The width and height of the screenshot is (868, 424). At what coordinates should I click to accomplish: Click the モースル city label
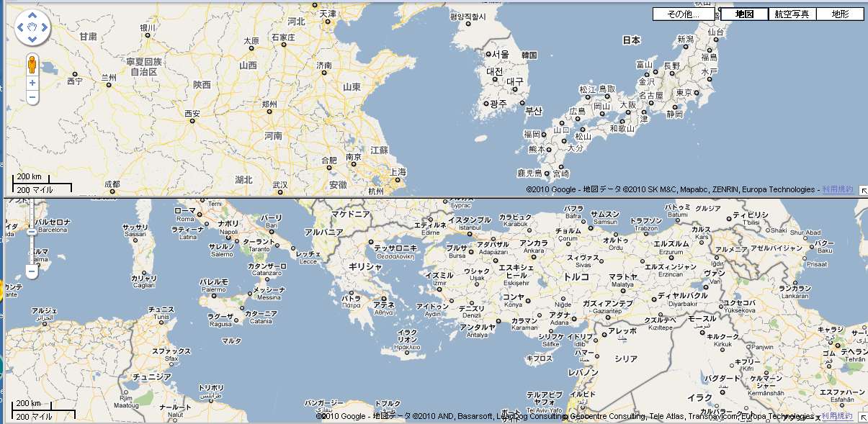coord(702,318)
